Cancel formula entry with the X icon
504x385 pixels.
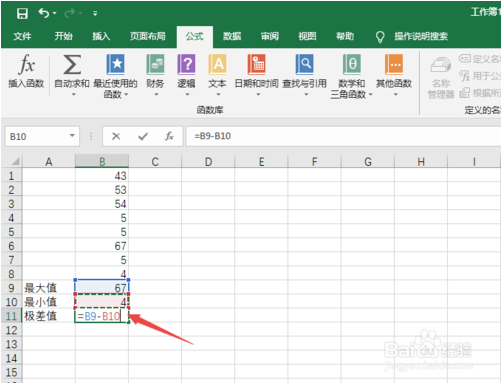tap(116, 136)
